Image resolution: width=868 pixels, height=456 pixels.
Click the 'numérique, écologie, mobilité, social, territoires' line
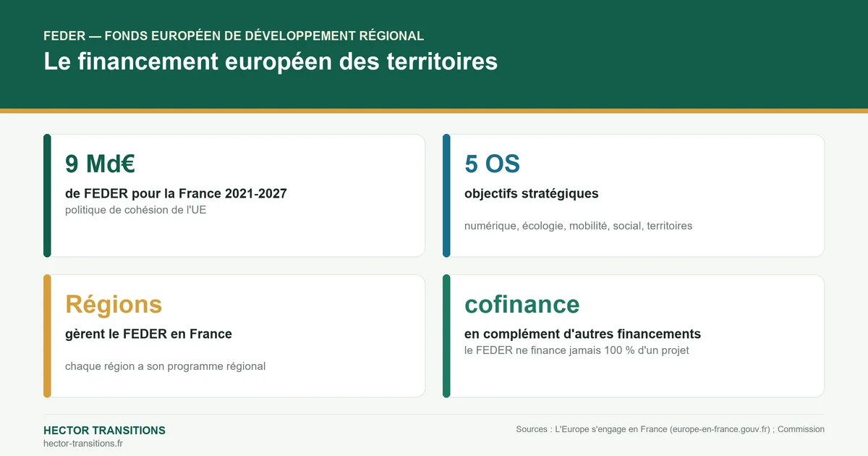[578, 226]
